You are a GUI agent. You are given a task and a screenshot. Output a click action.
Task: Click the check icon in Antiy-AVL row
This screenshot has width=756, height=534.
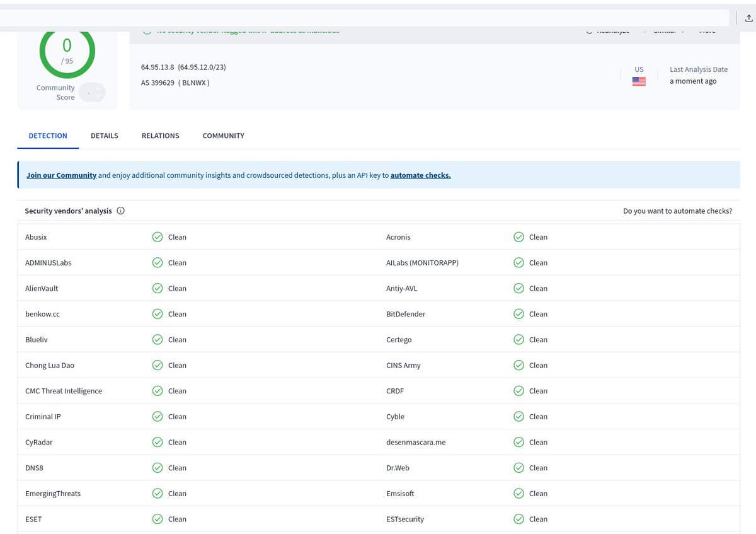point(518,288)
